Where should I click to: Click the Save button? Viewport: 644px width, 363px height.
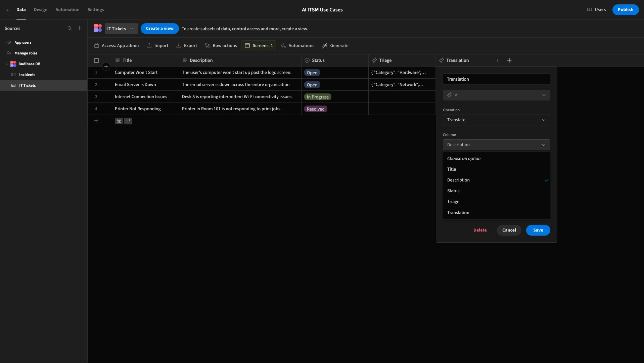tap(538, 230)
